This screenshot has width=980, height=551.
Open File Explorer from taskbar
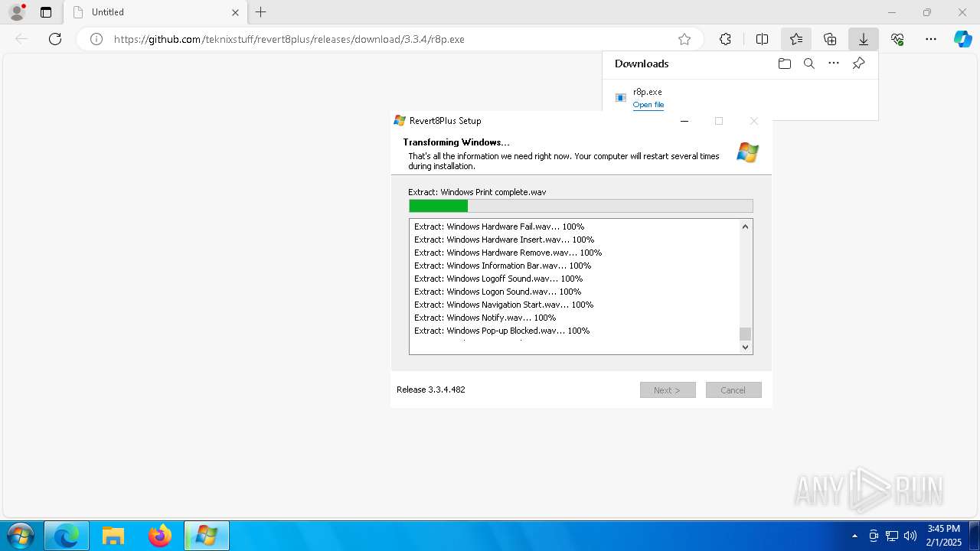coord(113,536)
